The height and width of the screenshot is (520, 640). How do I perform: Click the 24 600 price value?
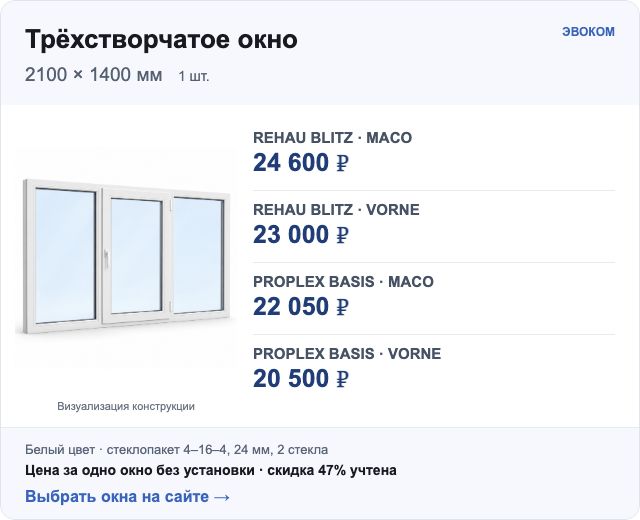(x=291, y=162)
